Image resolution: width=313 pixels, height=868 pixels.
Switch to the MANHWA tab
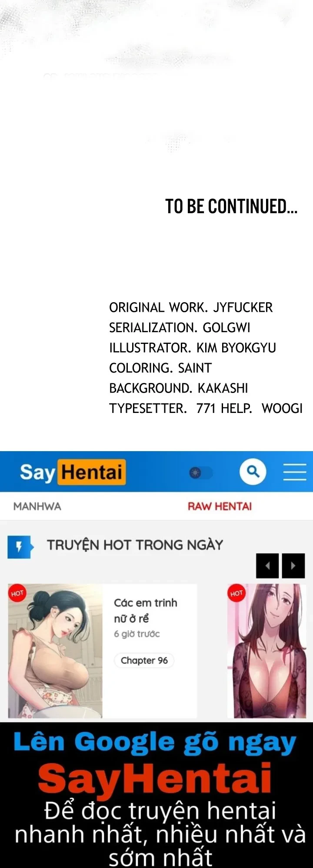coord(37,506)
